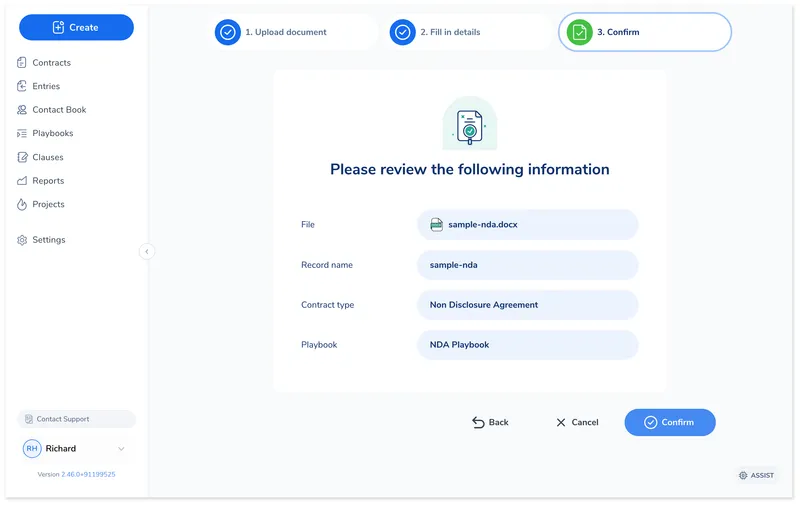The height and width of the screenshot is (505, 800).
Task: Open version link 2.46.0+91199525
Action: (x=88, y=474)
